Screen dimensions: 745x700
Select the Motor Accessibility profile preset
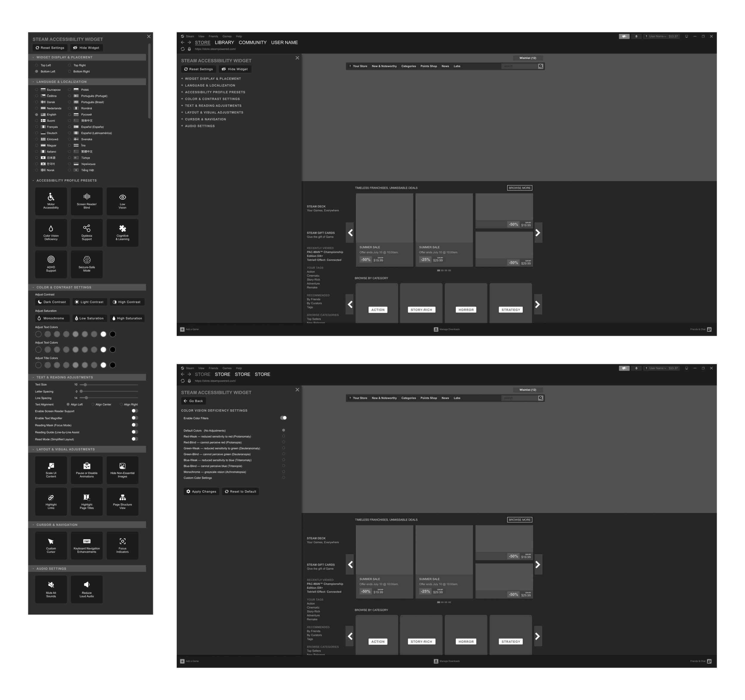tap(51, 201)
